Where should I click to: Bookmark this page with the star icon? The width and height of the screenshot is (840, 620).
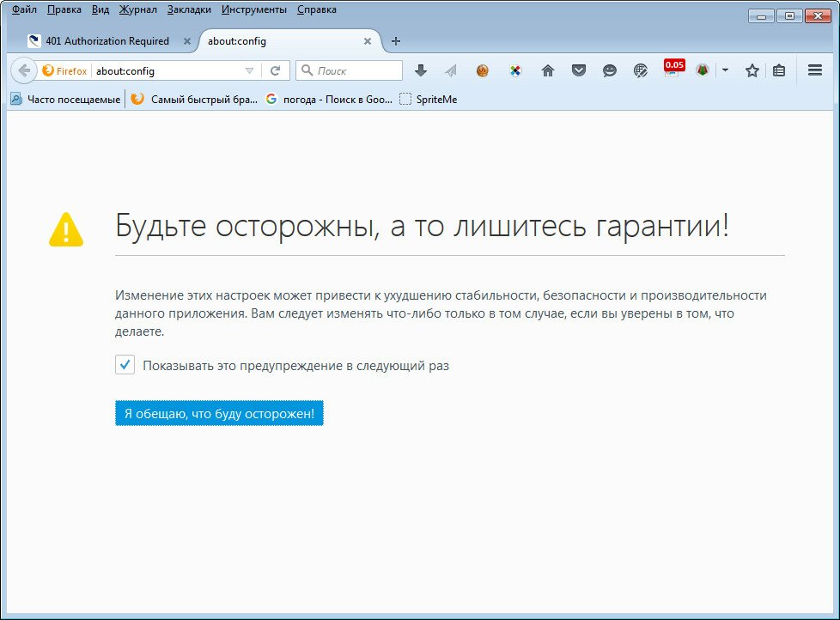pyautogui.click(x=752, y=70)
